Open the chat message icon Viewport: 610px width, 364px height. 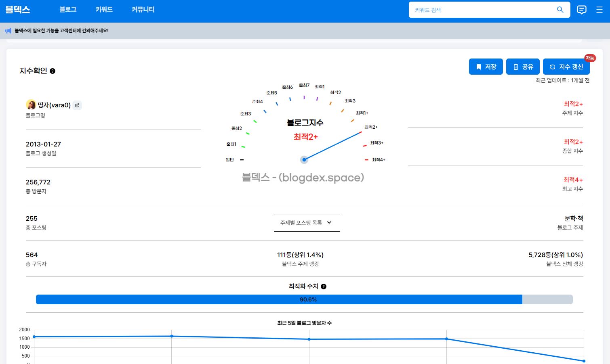click(581, 10)
